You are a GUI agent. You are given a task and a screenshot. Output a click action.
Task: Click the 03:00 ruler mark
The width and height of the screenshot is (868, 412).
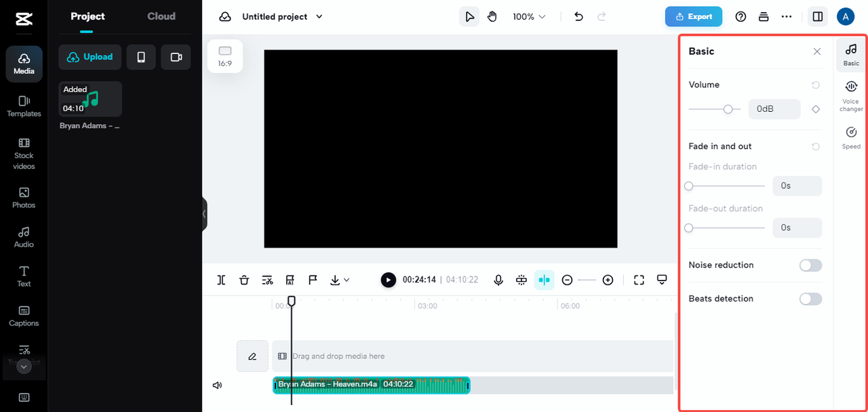[x=427, y=306]
